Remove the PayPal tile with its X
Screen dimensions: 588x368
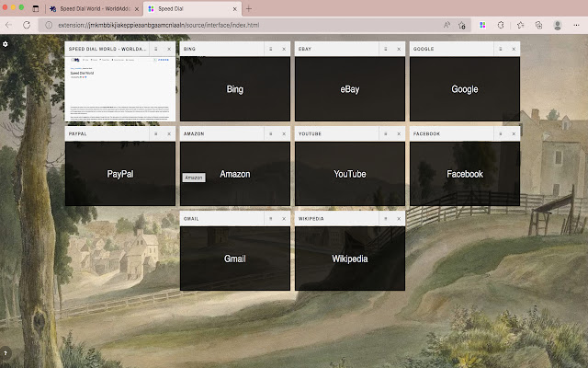169,134
